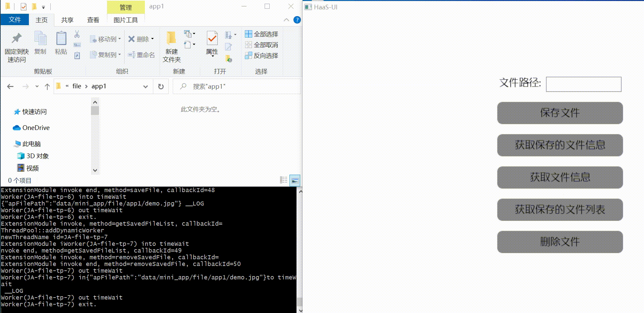Open the recent locations dropdown arrow
Screen dimensions: 644x313
click(37, 87)
